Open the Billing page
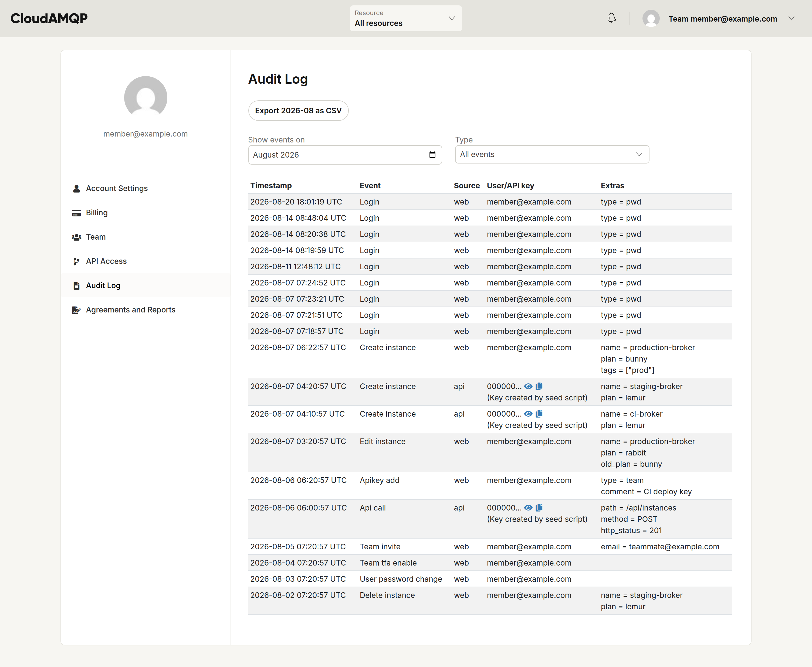The height and width of the screenshot is (667, 812). point(97,212)
